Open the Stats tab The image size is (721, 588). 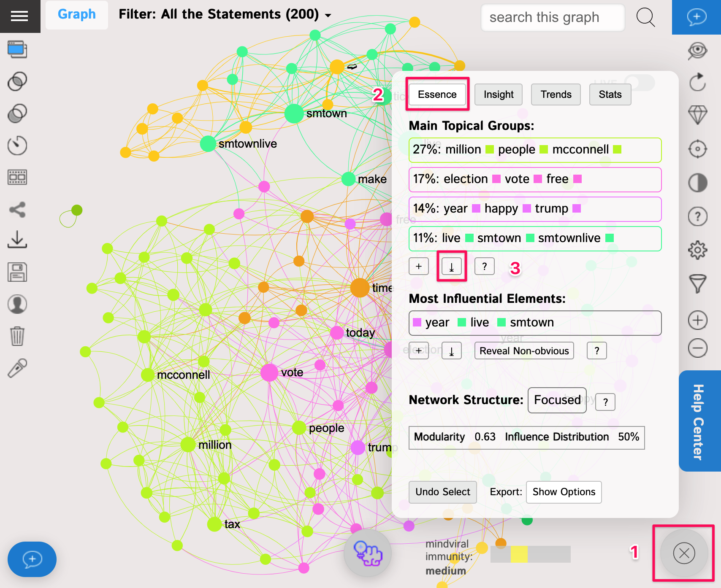[x=610, y=94]
